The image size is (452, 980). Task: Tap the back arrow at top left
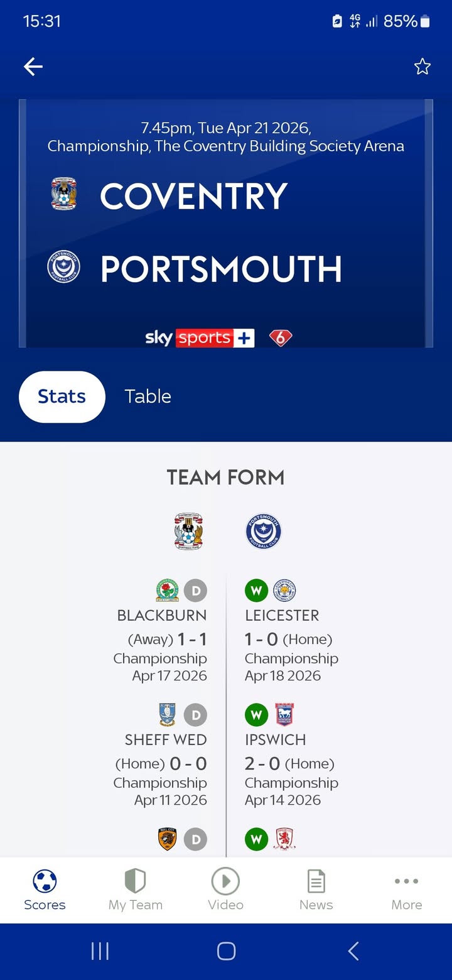[33, 67]
